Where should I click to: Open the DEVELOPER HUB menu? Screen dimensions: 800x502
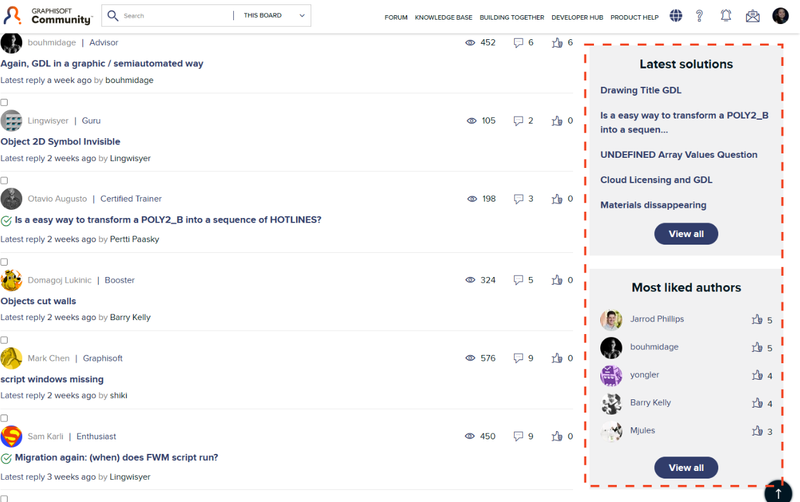pos(577,17)
